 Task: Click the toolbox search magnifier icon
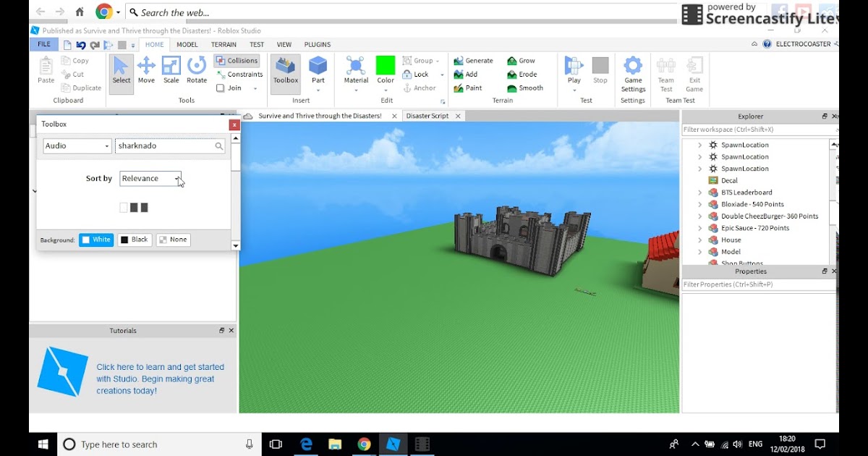218,146
